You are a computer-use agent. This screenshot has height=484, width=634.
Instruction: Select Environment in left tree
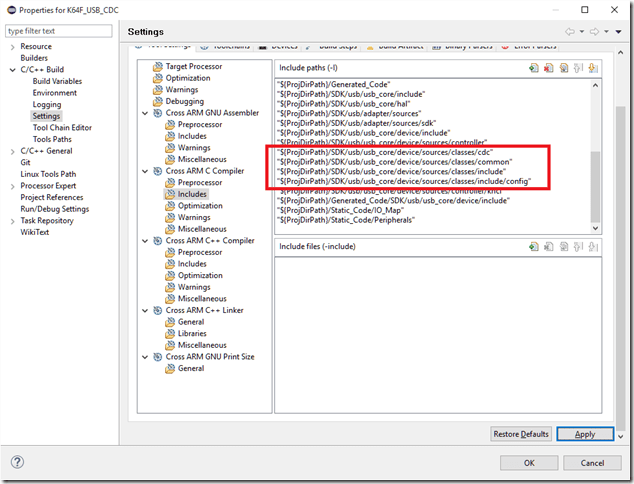[x=55, y=93]
